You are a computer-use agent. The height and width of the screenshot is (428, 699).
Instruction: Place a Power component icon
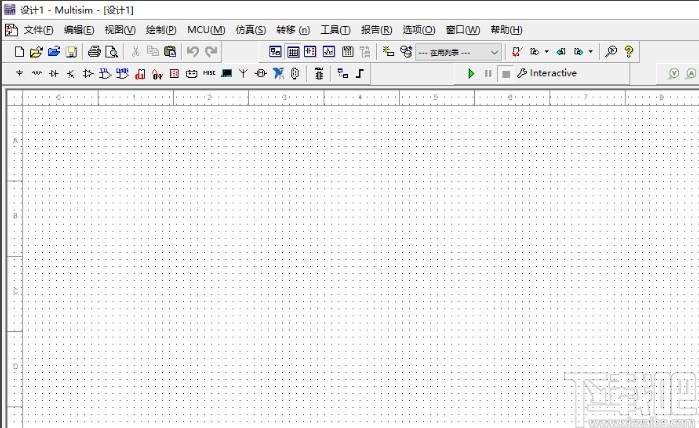[x=192, y=73]
